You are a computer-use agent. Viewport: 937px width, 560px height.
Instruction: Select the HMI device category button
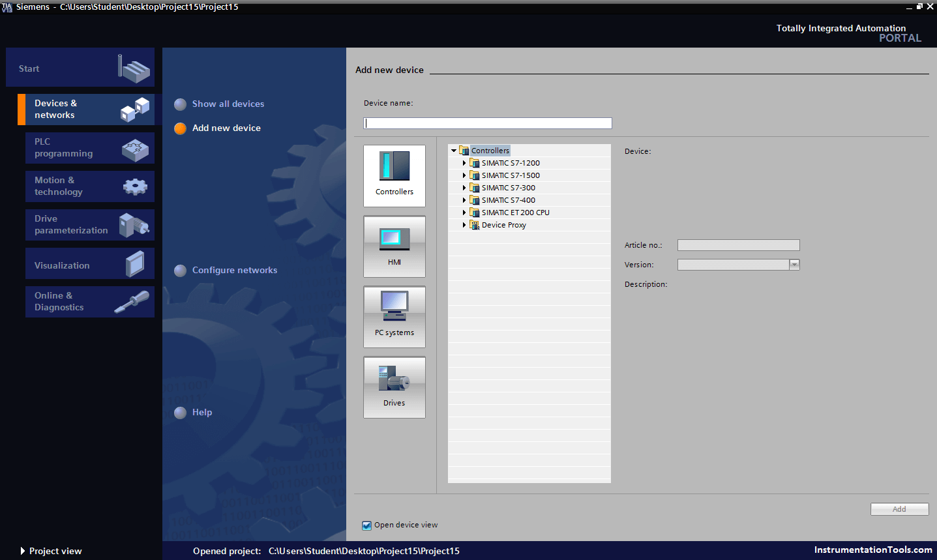click(x=394, y=246)
